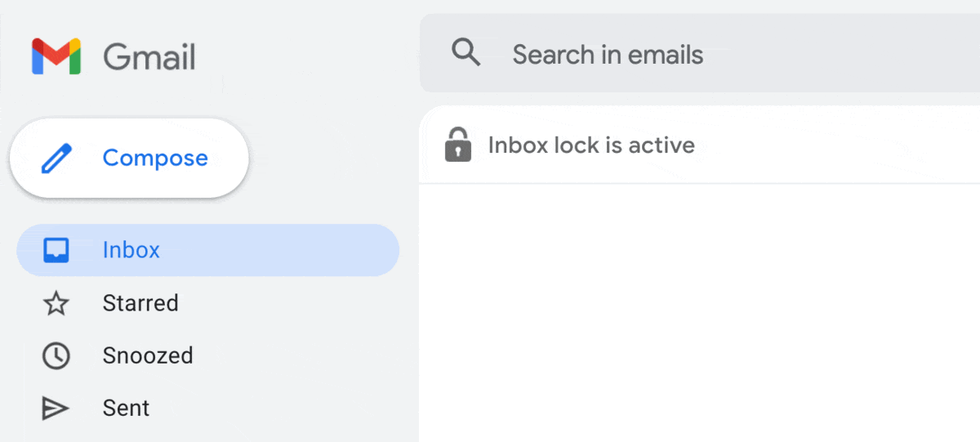The image size is (980, 442).
Task: Click the paper plane Sent icon
Action: 56,409
